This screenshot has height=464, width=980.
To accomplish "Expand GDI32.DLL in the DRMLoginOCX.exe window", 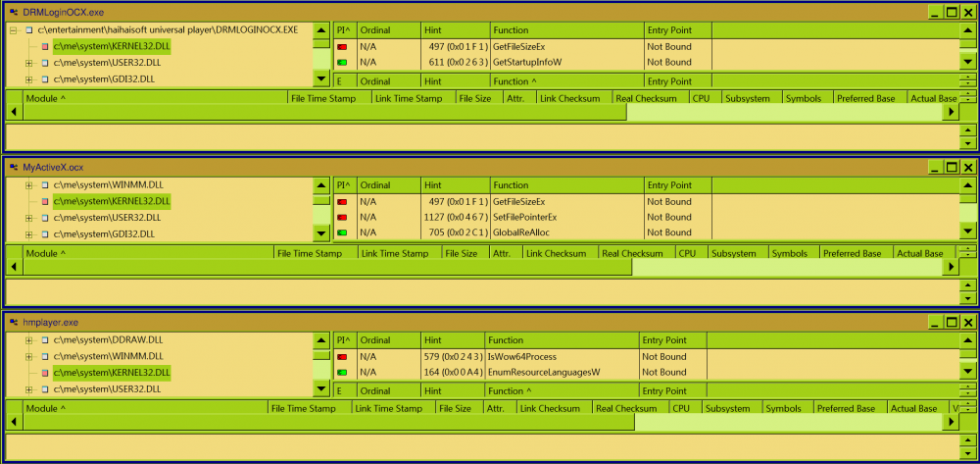I will coord(28,79).
